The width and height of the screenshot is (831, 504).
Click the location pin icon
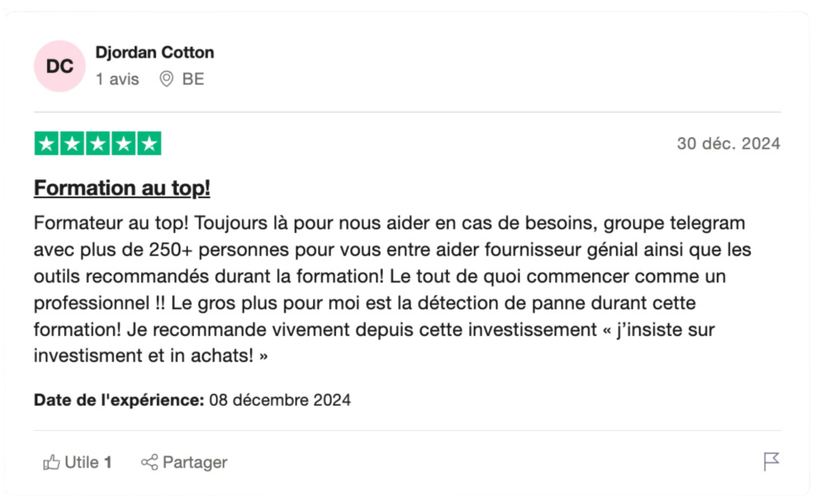pyautogui.click(x=166, y=80)
